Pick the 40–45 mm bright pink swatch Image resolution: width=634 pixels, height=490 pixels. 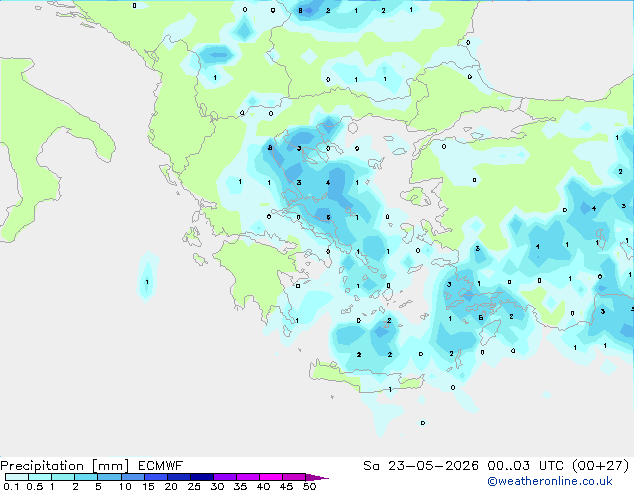click(x=271, y=477)
